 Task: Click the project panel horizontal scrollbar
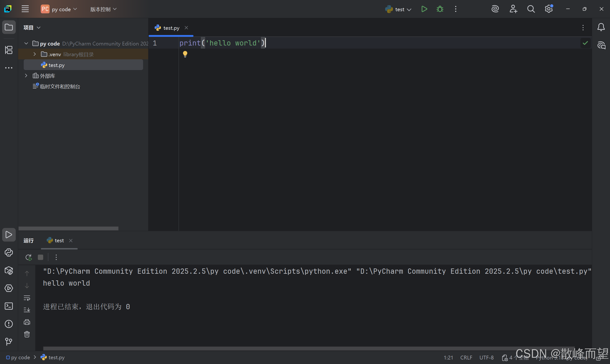click(x=68, y=228)
